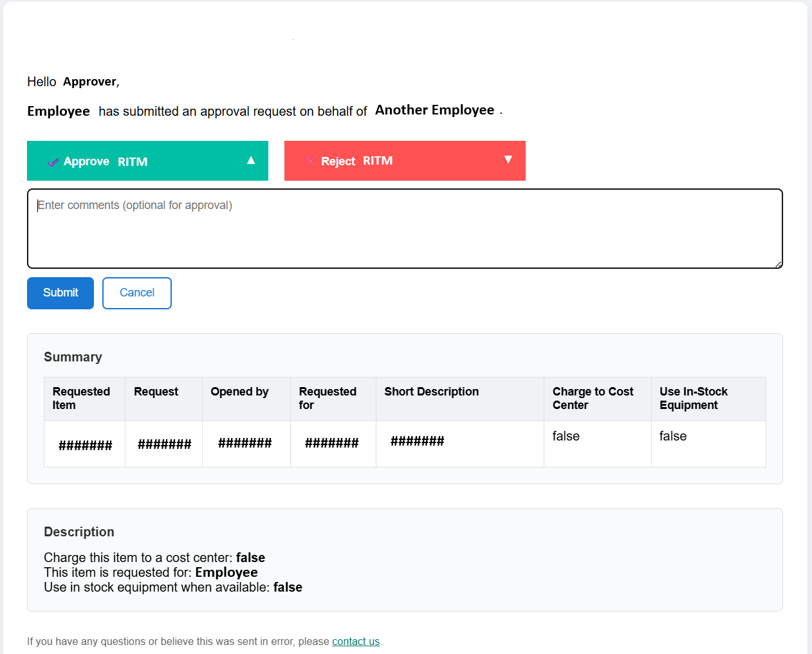The image size is (812, 654).
Task: Click the resize handle of the comments box
Action: pyautogui.click(x=778, y=264)
